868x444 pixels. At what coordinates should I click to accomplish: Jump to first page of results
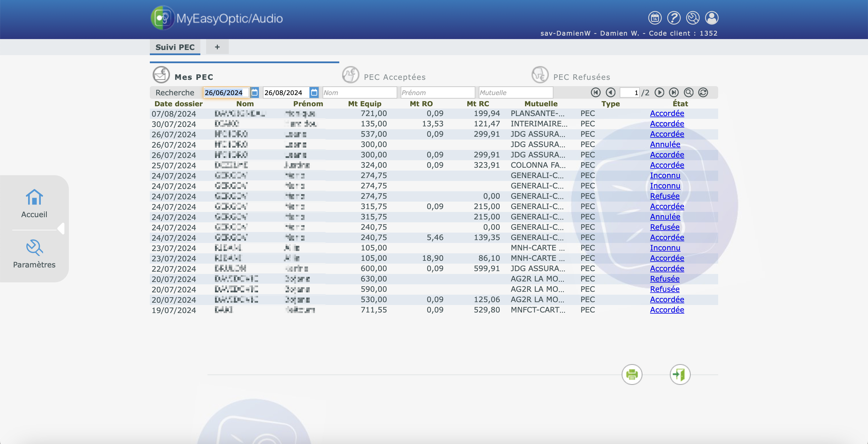point(596,92)
